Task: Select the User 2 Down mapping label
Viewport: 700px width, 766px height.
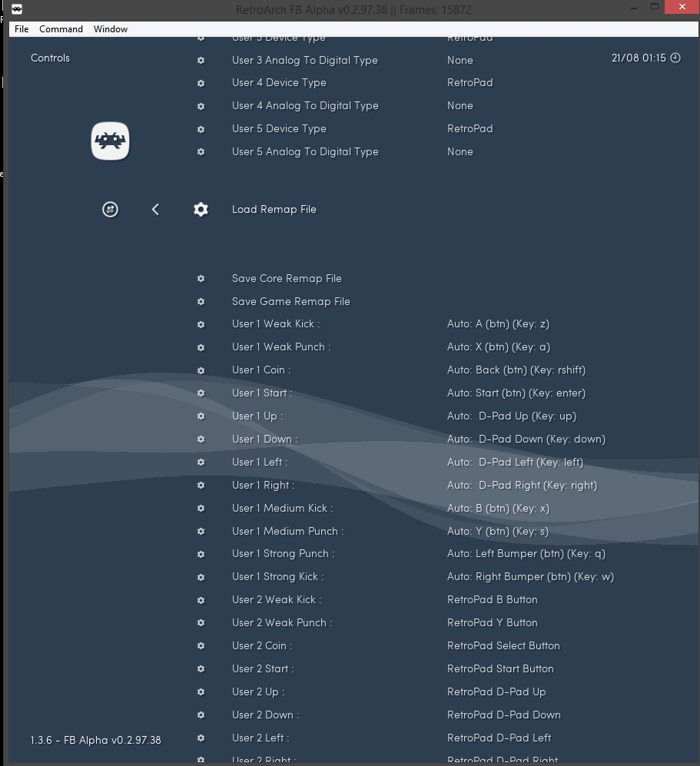Action: (x=266, y=715)
